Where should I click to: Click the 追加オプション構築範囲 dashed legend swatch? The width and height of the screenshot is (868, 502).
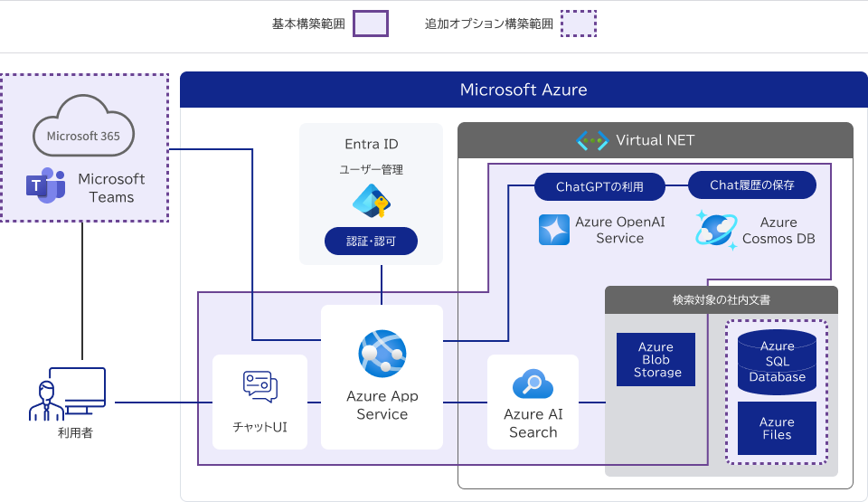pyautogui.click(x=579, y=24)
